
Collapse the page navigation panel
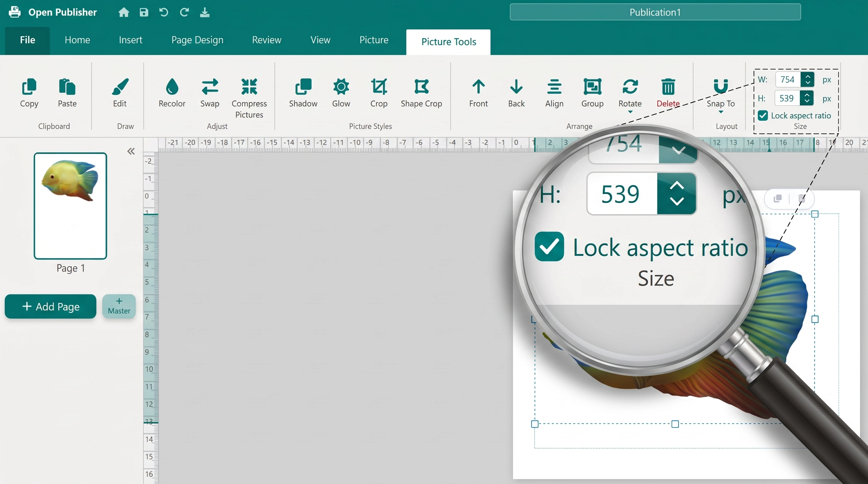point(131,152)
